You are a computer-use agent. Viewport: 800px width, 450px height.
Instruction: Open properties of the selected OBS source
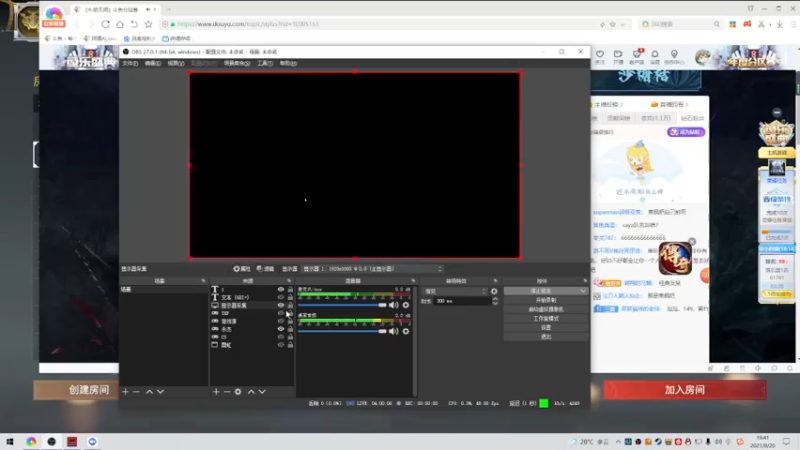tap(242, 269)
